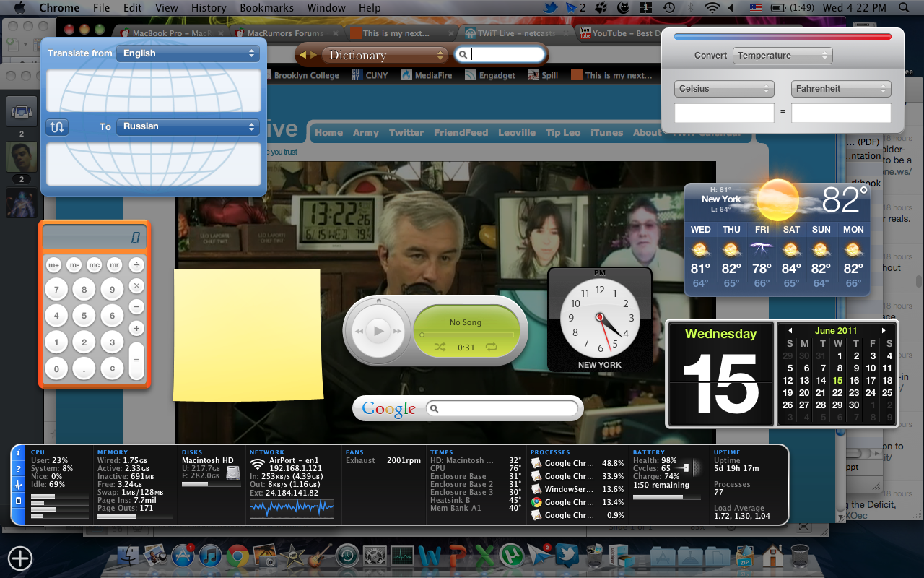Skip to previous track in iTunes widget
The image size is (924, 578).
(x=359, y=332)
